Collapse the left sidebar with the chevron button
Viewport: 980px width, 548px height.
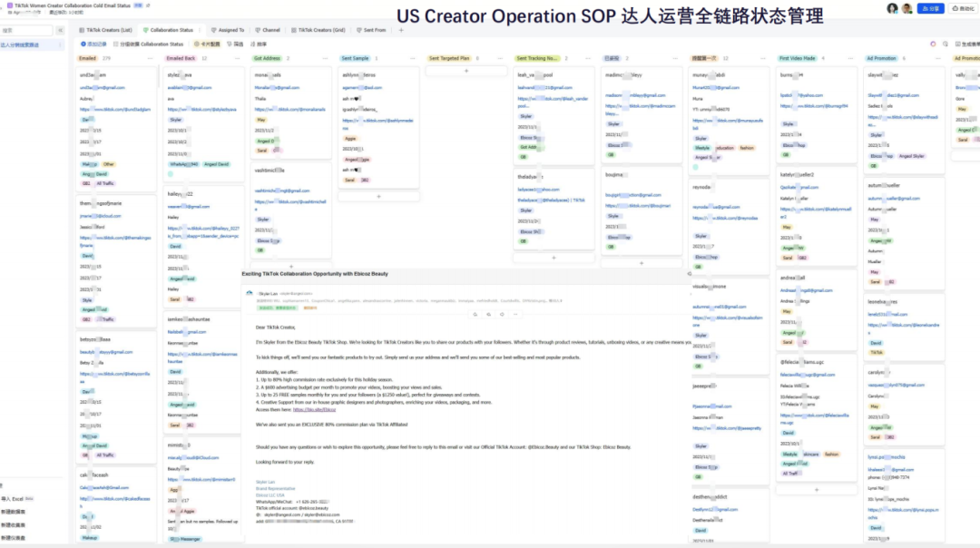60,30
